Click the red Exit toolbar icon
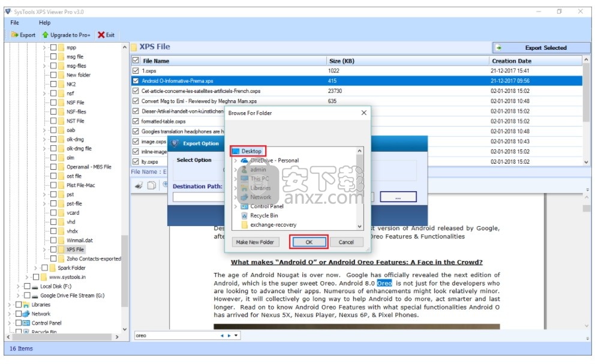This screenshot has height=364, width=604. point(101,35)
